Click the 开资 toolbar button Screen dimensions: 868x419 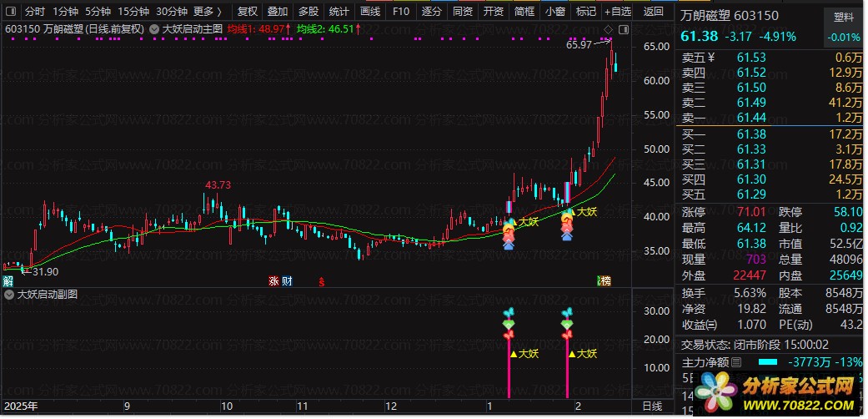pyautogui.click(x=494, y=11)
